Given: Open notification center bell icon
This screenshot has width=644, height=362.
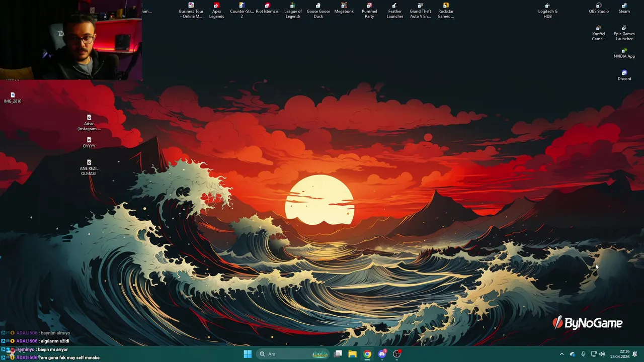Looking at the screenshot, I should (x=635, y=354).
